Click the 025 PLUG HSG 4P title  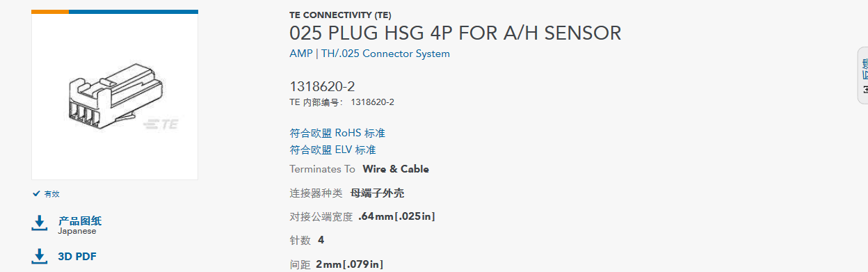click(x=455, y=33)
